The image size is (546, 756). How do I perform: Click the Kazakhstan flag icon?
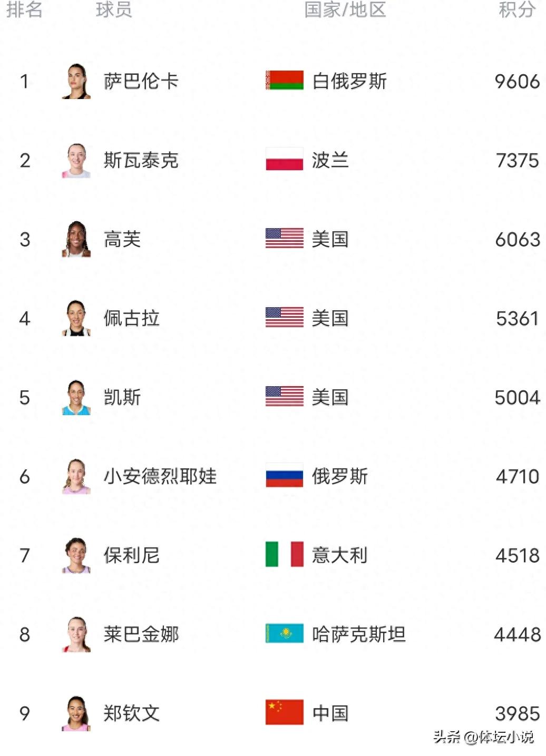[x=284, y=634]
